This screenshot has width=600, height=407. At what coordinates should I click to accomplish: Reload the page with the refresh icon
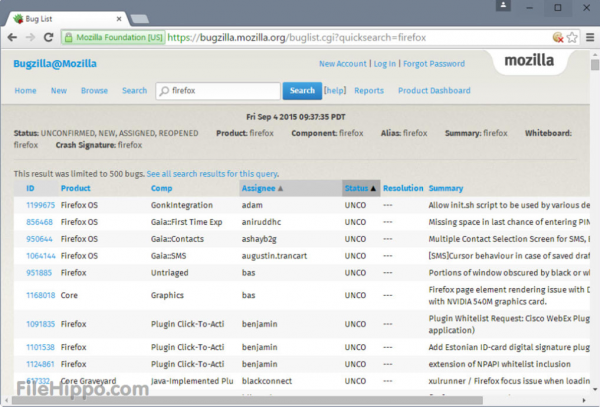(x=48, y=36)
